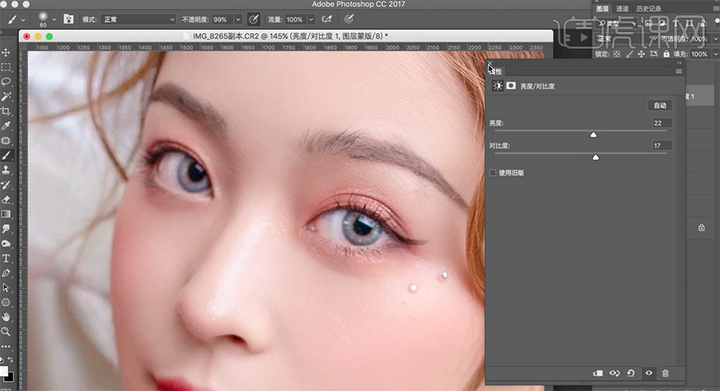Select the Clone Stamp tool

pos(6,170)
